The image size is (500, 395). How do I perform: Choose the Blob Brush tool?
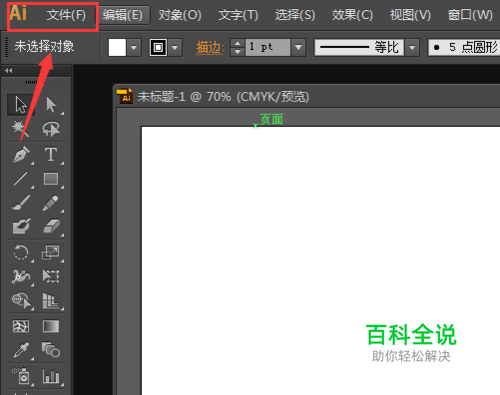(22, 226)
